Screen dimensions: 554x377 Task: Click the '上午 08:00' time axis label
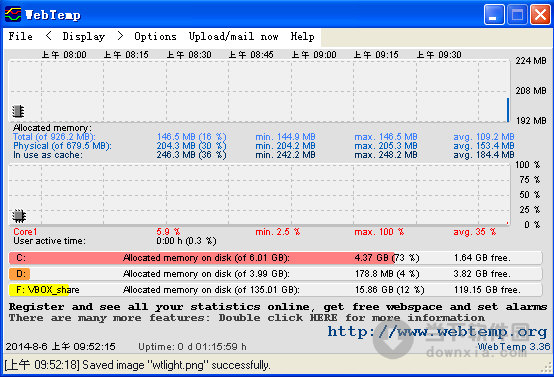click(64, 55)
